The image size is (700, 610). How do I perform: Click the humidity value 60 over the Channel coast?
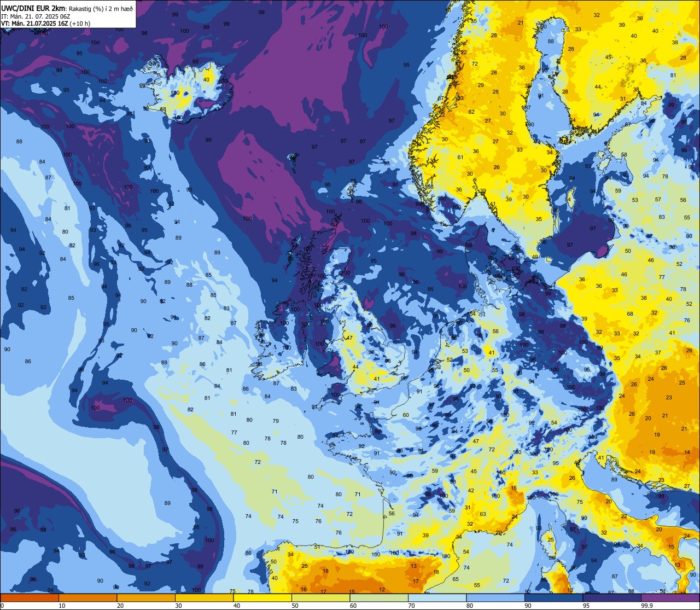[406, 415]
